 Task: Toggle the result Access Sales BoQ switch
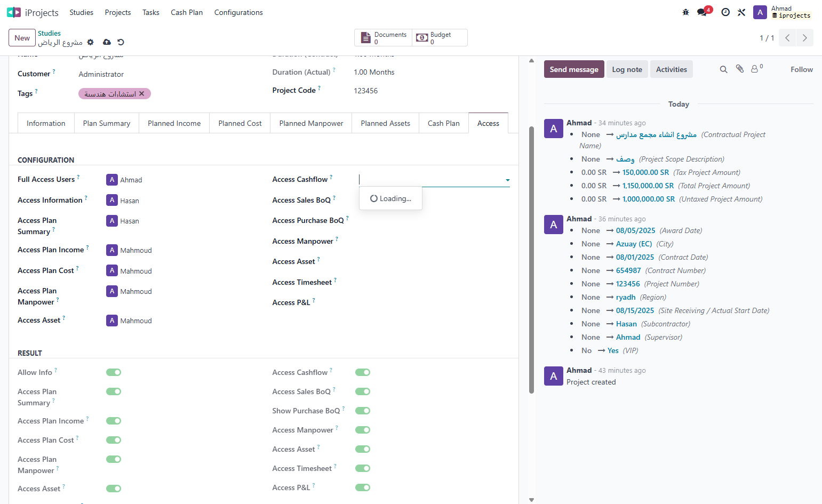click(363, 391)
